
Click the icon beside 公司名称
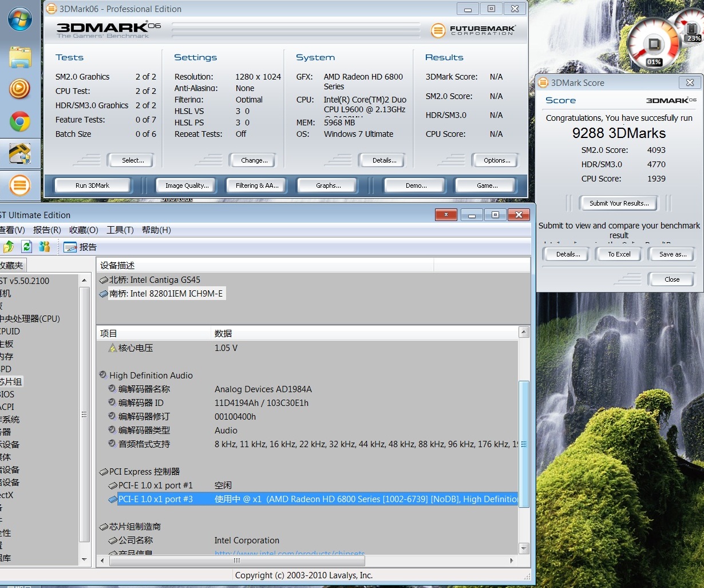click(x=113, y=540)
